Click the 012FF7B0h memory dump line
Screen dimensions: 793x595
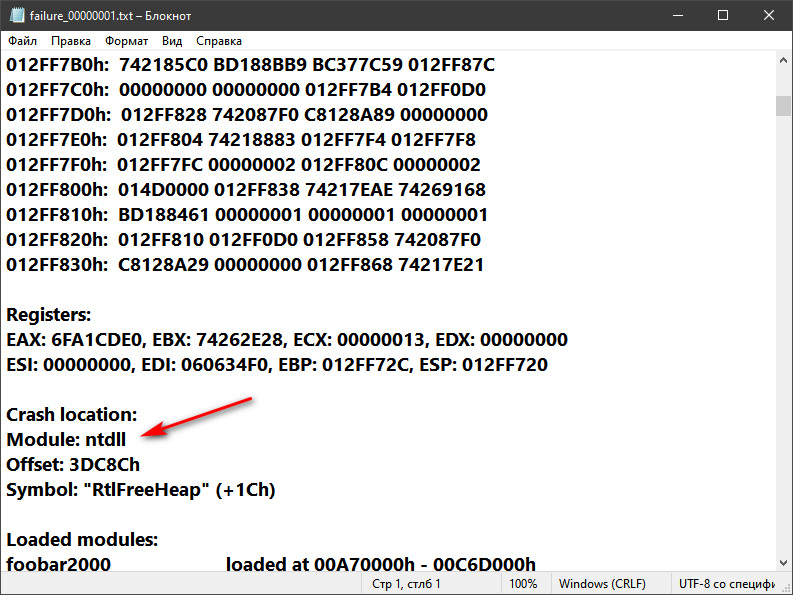[x=250, y=65]
